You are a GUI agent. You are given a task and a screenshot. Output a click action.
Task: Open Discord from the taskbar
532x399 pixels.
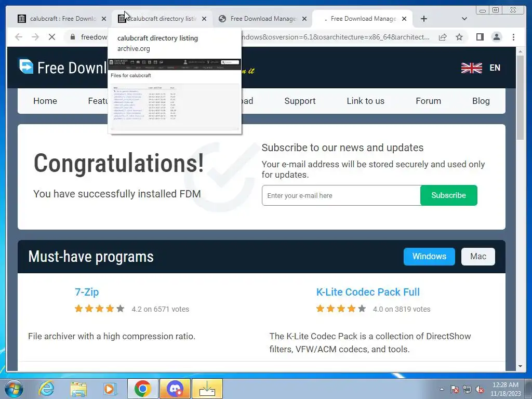coord(175,389)
